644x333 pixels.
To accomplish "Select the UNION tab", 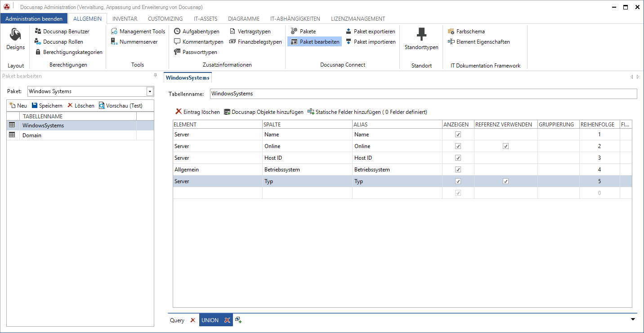I will click(210, 320).
